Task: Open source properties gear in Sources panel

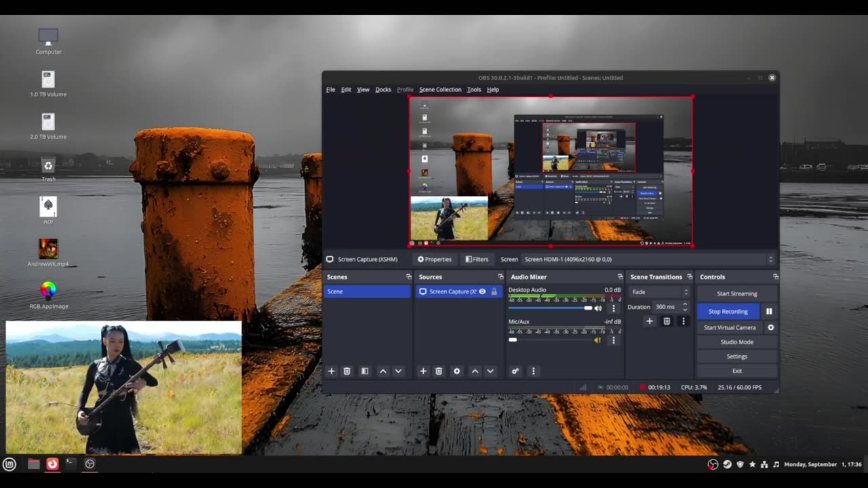Action: coord(456,371)
